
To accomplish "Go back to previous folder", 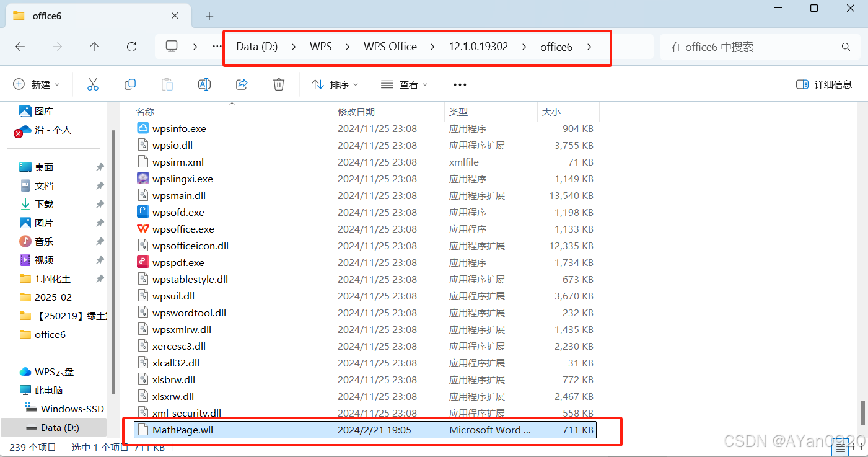I will pyautogui.click(x=20, y=47).
